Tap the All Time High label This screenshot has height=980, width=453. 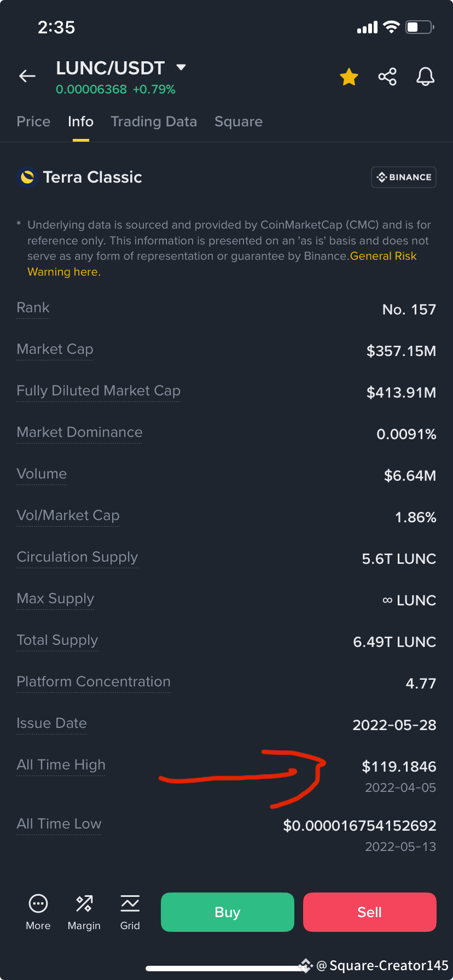(61, 765)
